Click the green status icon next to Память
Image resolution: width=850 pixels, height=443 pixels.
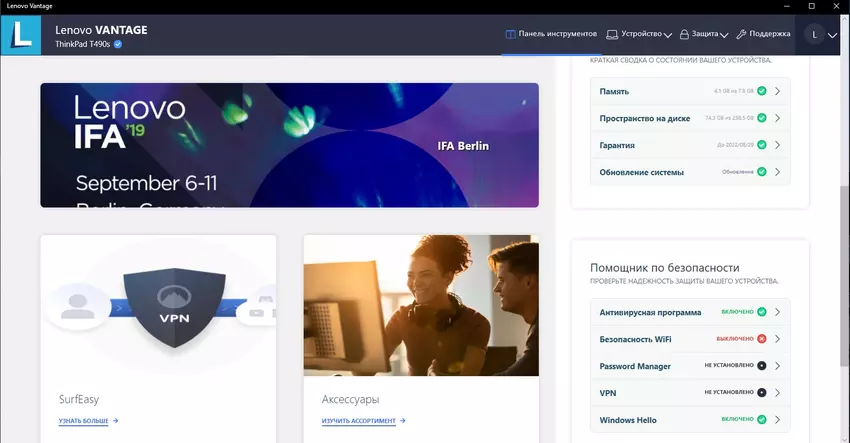(762, 91)
